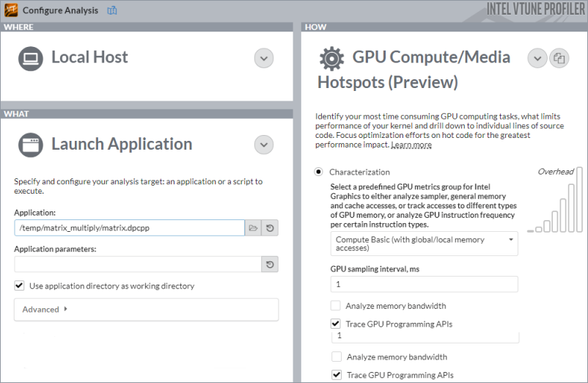Image resolution: width=588 pixels, height=383 pixels.
Task: Expand the Advanced section
Action: pyautogui.click(x=45, y=310)
